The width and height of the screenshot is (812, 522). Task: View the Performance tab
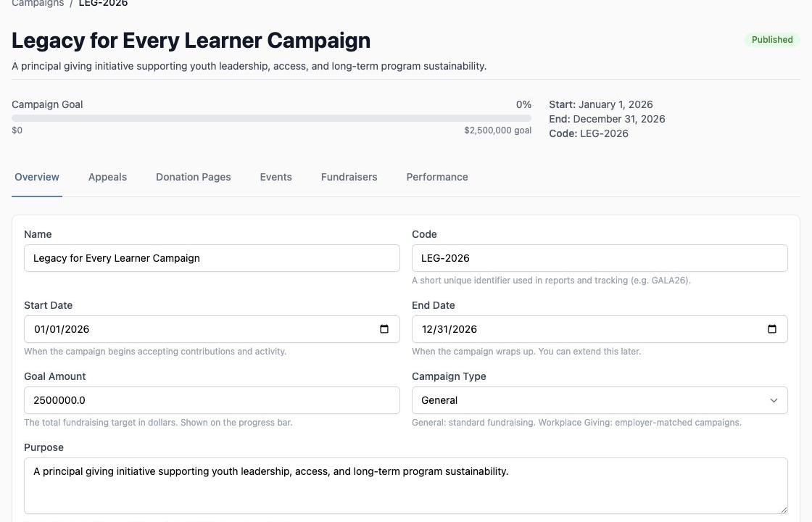point(437,177)
